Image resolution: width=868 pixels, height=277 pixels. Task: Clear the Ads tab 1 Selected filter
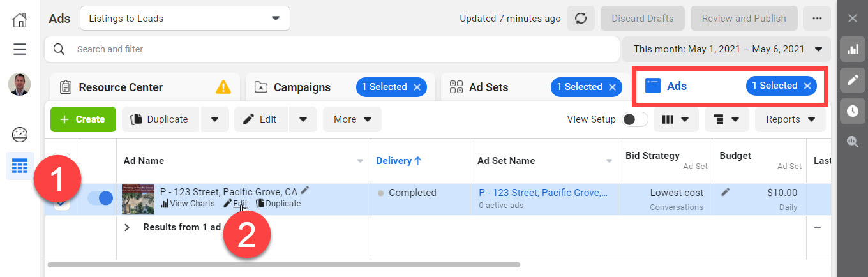(x=807, y=86)
